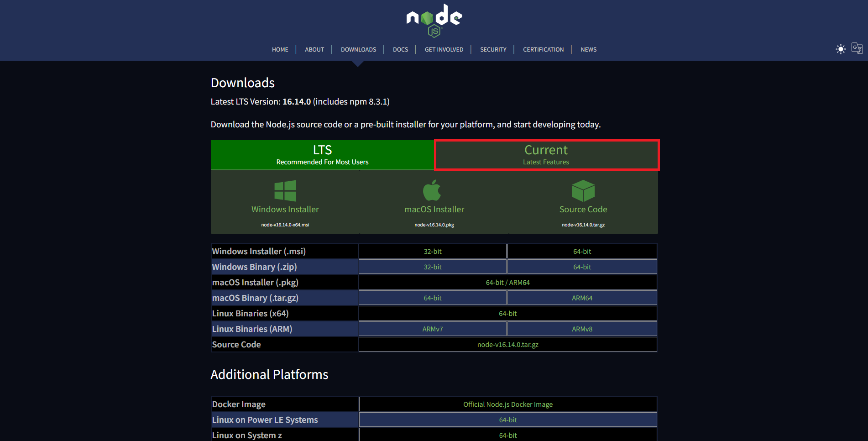Select the LTS tab
The height and width of the screenshot is (441, 868).
tap(323, 155)
